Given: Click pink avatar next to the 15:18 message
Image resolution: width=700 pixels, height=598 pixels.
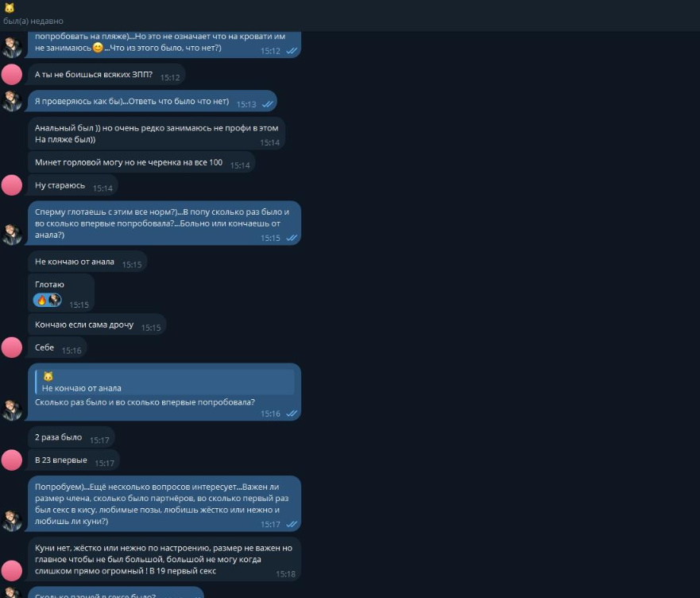Looking at the screenshot, I should tap(12, 571).
